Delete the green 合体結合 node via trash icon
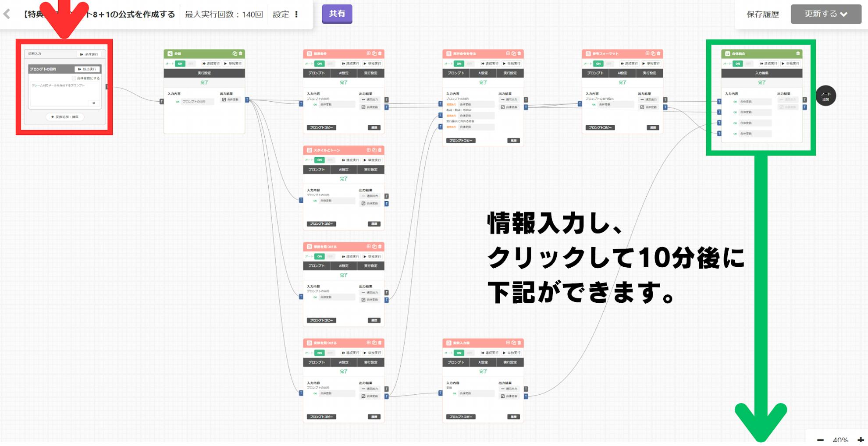The width and height of the screenshot is (868, 446). pyautogui.click(x=798, y=53)
